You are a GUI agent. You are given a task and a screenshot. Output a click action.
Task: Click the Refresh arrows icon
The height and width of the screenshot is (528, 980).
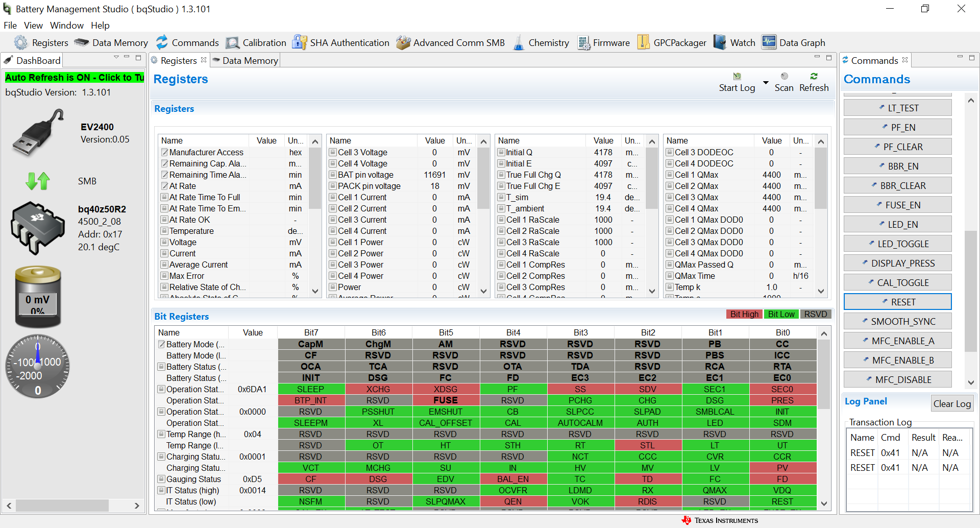[814, 76]
